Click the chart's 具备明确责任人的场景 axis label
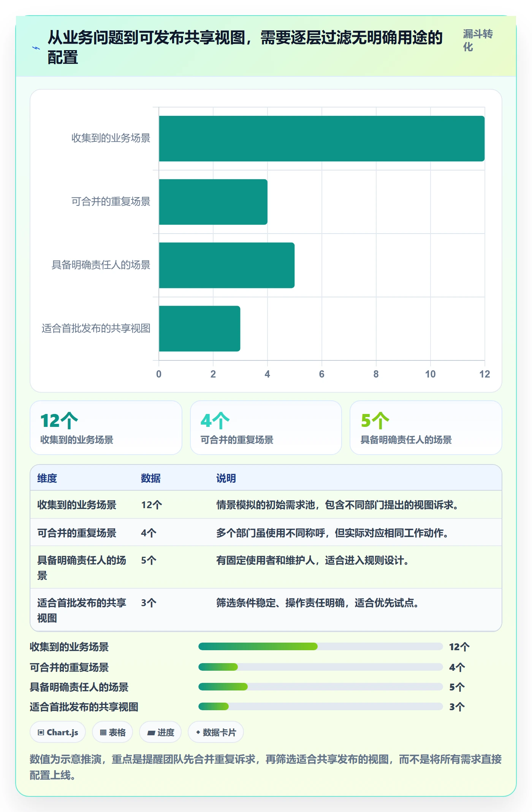The width and height of the screenshot is (532, 812). tap(101, 265)
